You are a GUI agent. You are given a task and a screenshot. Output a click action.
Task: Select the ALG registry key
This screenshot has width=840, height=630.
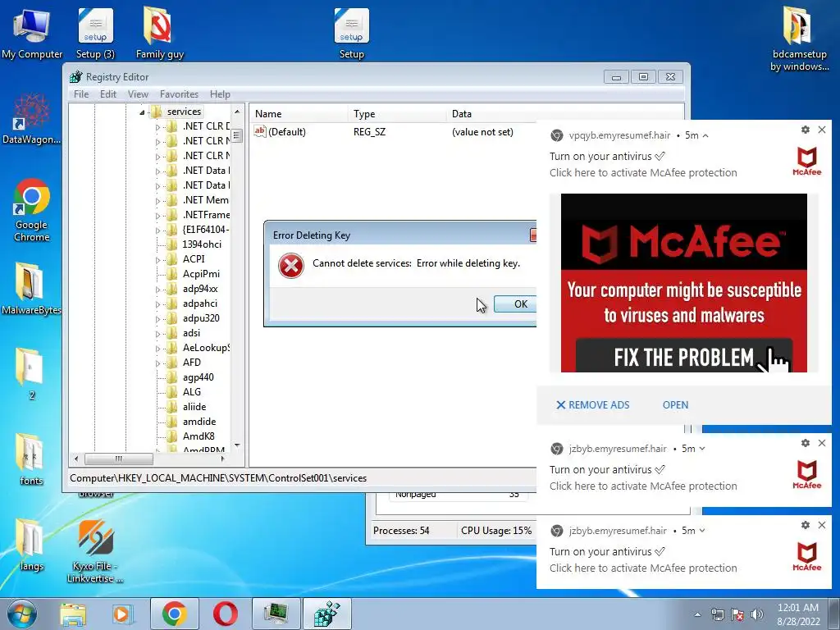(x=191, y=392)
